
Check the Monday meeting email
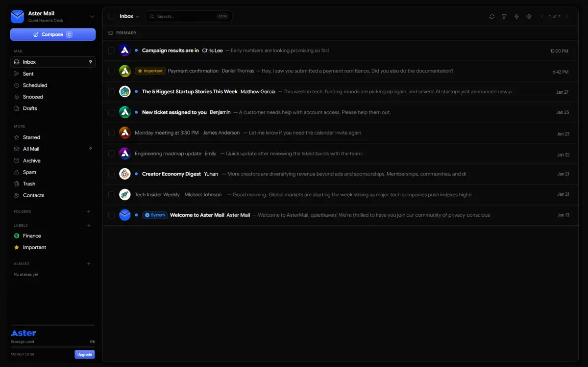(x=112, y=133)
